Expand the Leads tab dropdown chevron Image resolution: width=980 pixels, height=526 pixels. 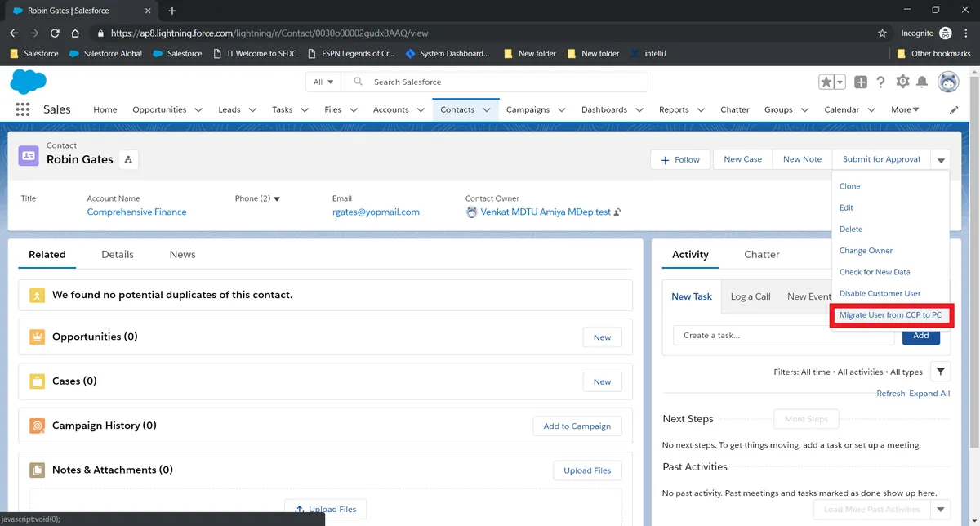(252, 109)
